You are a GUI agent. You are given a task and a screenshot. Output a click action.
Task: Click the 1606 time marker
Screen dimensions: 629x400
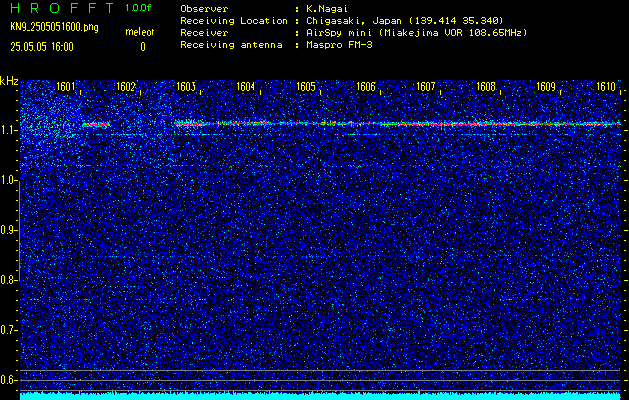point(366,87)
